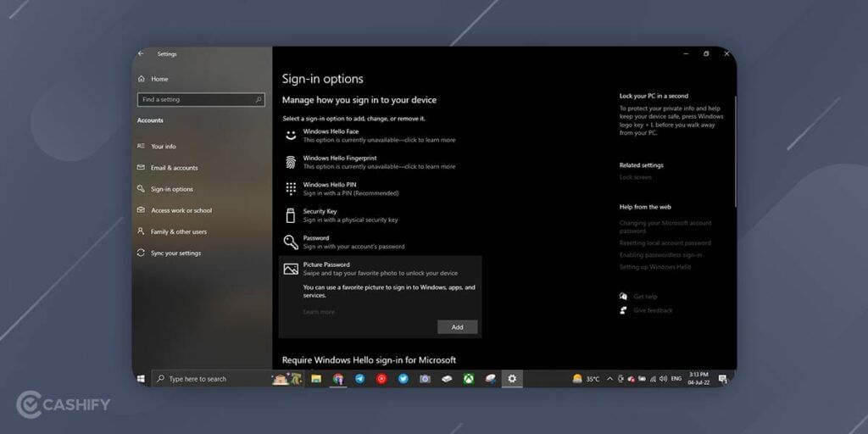Open the clock showing 3:13 PM
The image size is (868, 434).
[698, 379]
